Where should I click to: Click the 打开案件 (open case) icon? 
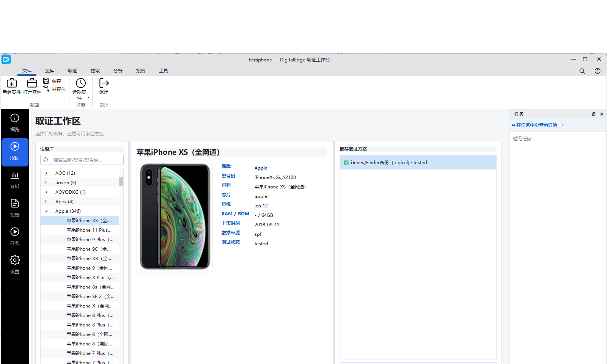pyautogui.click(x=32, y=83)
